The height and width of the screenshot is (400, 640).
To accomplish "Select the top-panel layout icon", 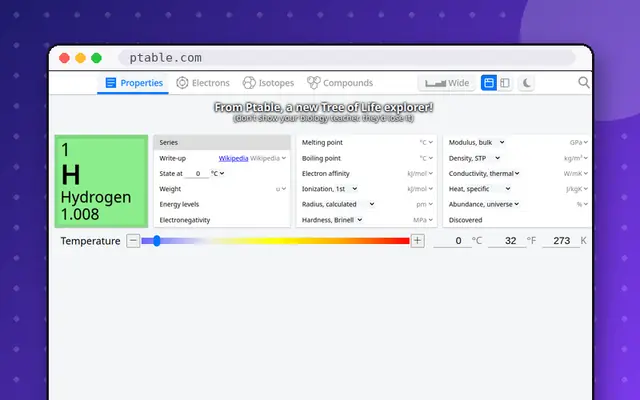I will tap(489, 83).
